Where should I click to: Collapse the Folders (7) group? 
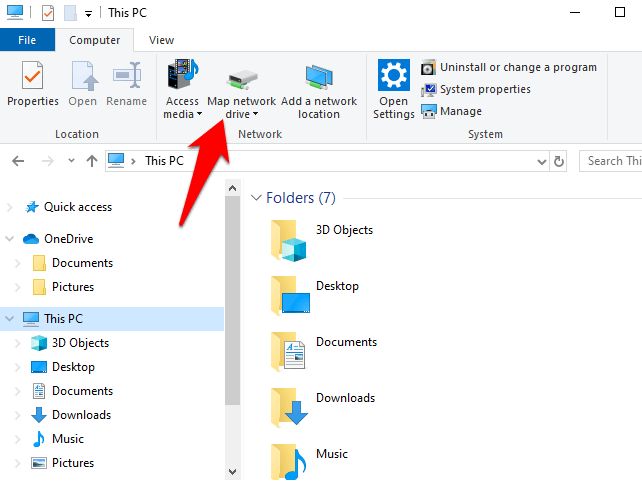256,198
